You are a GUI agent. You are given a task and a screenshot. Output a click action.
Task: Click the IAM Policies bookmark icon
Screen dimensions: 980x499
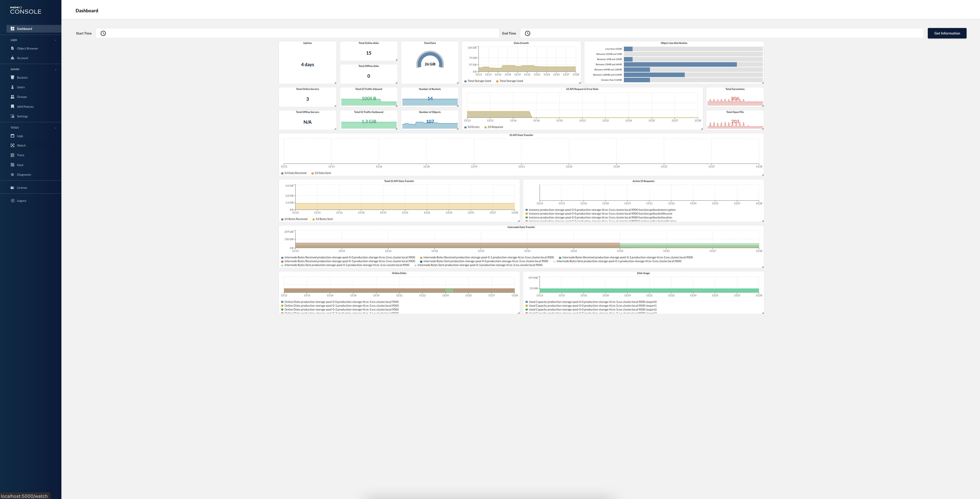pos(12,106)
